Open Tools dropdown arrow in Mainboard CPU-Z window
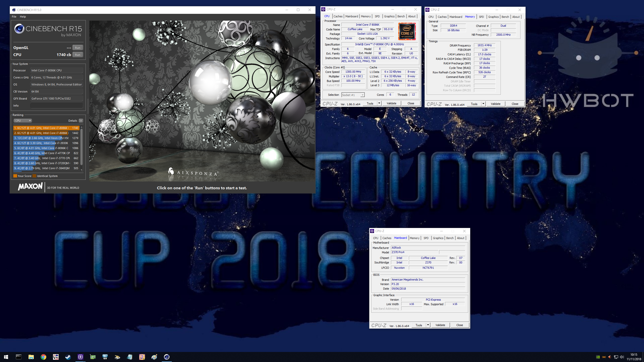644x362 pixels. coord(428,325)
